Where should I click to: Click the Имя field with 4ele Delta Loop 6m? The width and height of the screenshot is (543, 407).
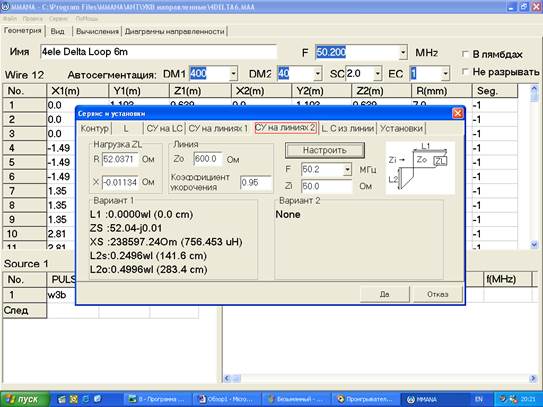pos(158,52)
